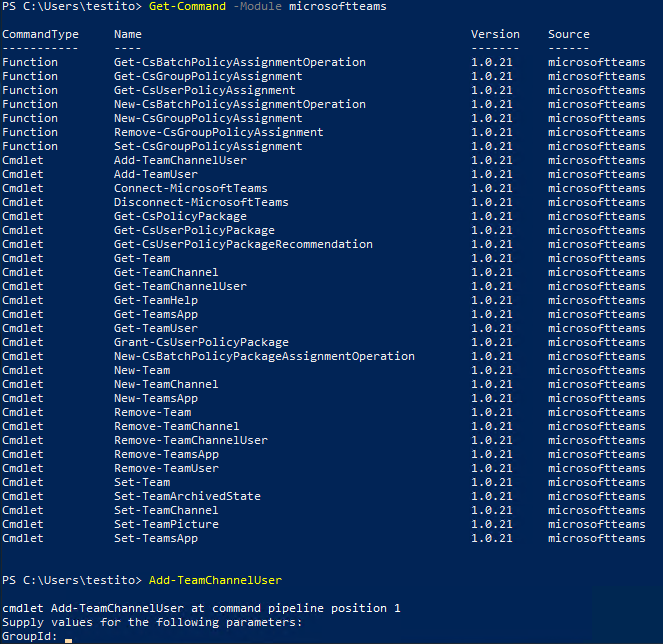The height and width of the screenshot is (644, 663).
Task: Click the Set-Team cmdlet name
Action: (142, 482)
